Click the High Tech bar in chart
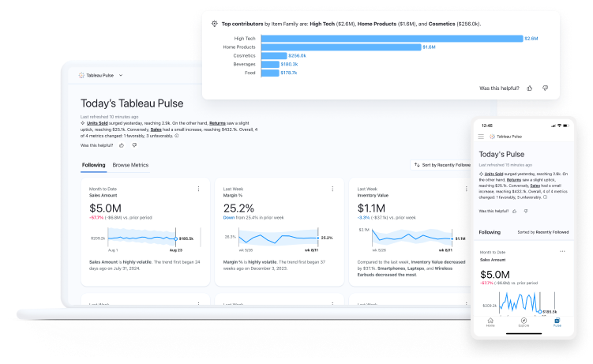Viewport: 593px width, 364px height. click(391, 38)
